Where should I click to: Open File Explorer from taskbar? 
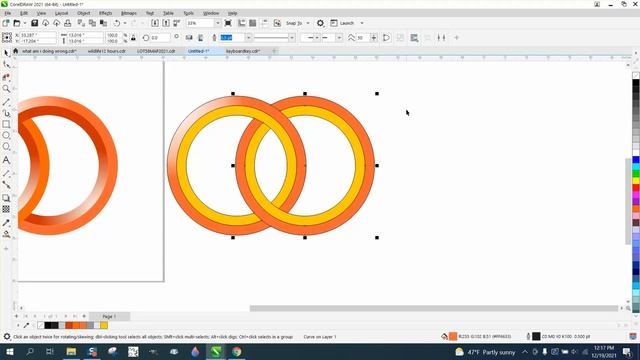[71, 352]
